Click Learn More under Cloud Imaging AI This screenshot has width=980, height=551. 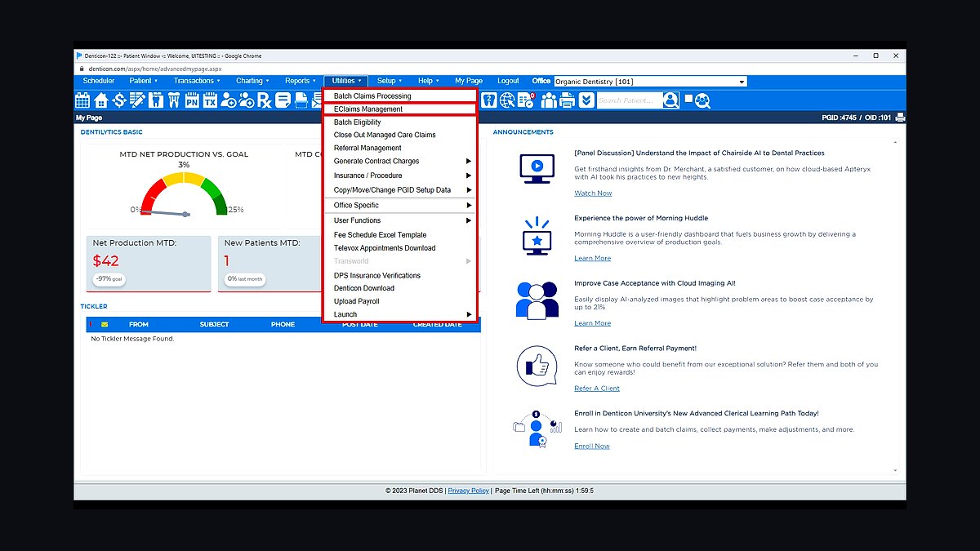click(x=592, y=323)
